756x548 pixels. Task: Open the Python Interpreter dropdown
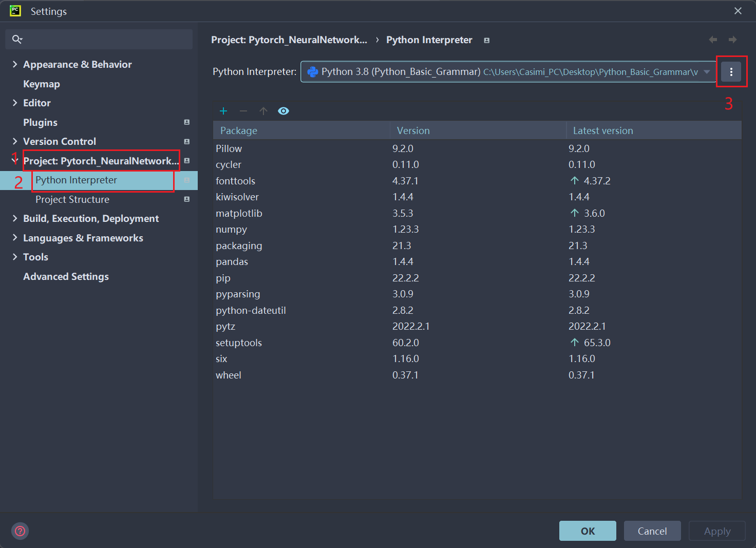tap(508, 72)
